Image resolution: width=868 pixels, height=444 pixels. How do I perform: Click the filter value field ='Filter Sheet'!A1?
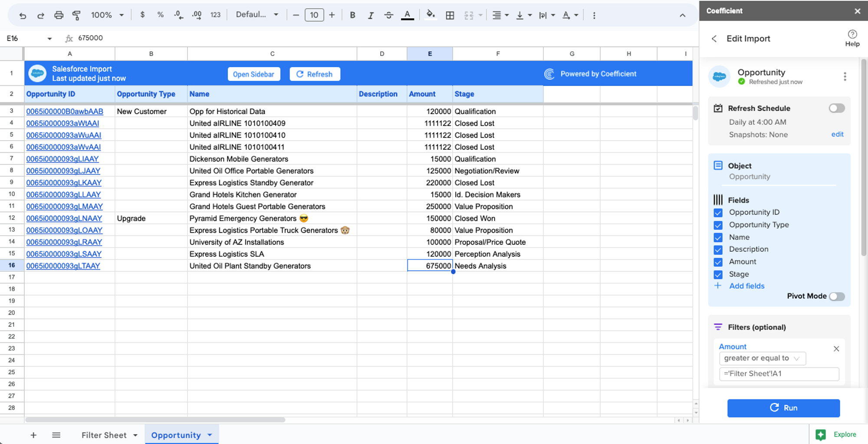779,374
